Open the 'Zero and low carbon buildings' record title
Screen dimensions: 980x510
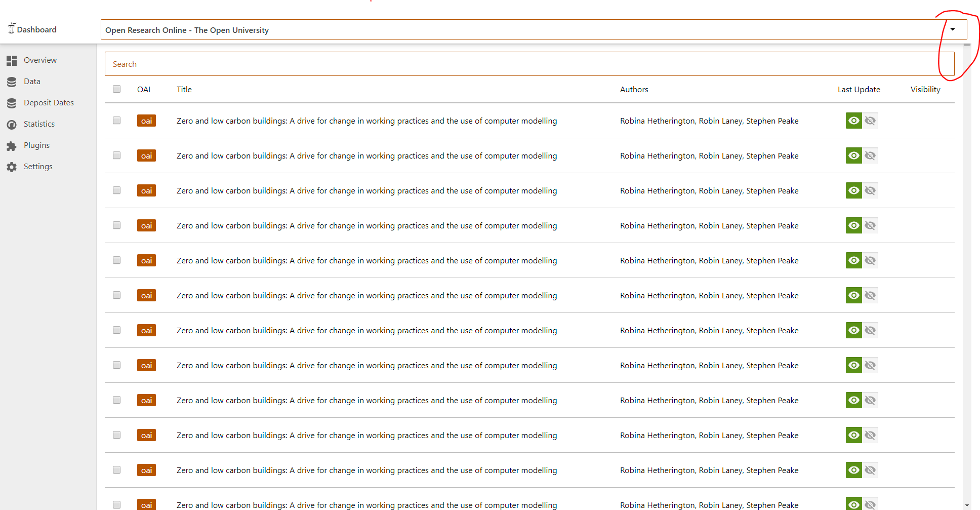[366, 121]
